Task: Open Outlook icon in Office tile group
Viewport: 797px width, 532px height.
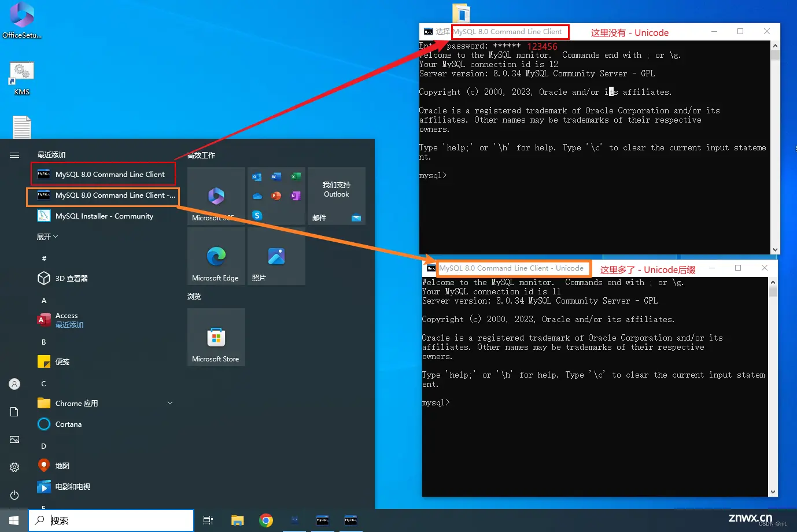Action: (257, 177)
